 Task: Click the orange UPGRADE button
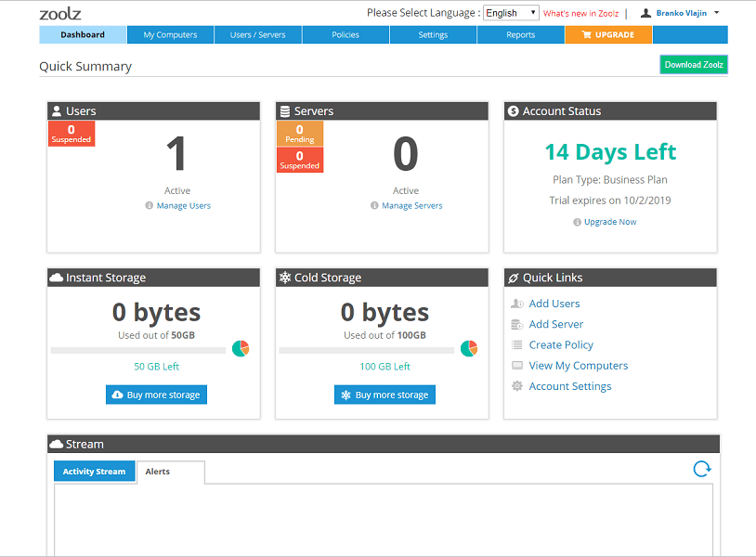click(x=608, y=34)
